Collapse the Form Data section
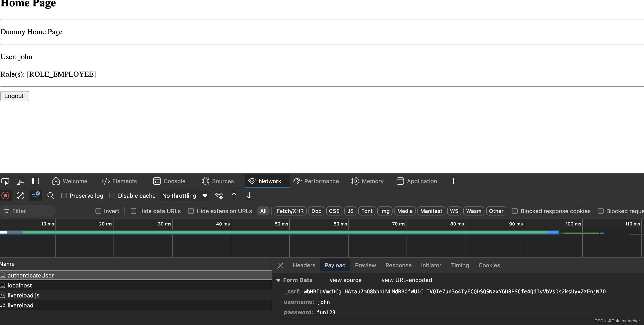This screenshot has width=644, height=325. coord(278,280)
